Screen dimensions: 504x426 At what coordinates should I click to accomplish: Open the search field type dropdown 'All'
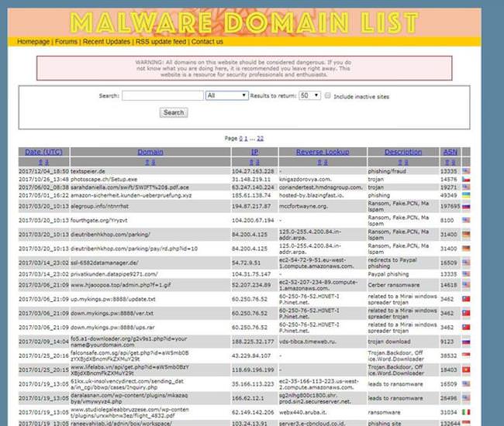pos(227,95)
